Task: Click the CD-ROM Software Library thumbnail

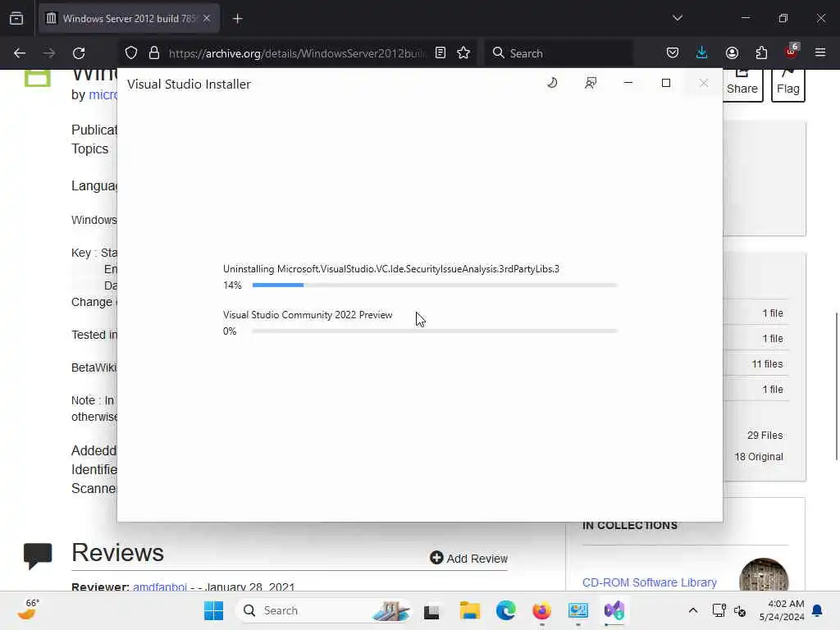Action: pyautogui.click(x=764, y=575)
